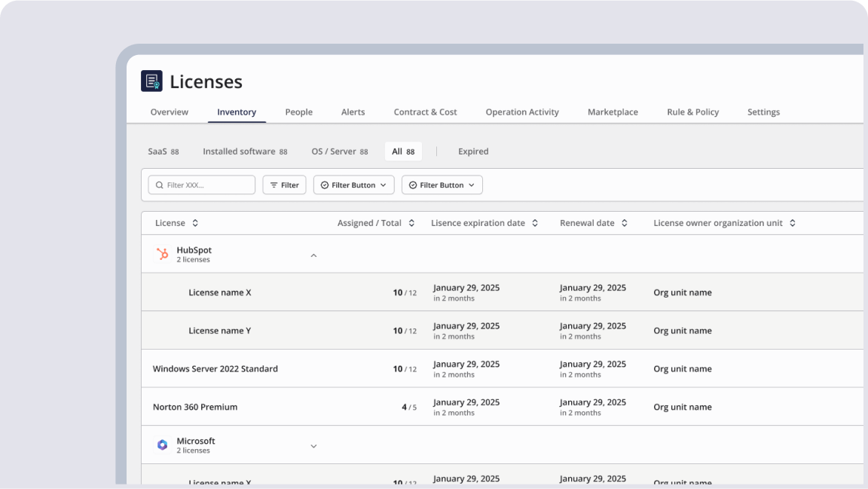The width and height of the screenshot is (868, 489).
Task: Sort by Assigned / Total column
Action: (x=411, y=223)
